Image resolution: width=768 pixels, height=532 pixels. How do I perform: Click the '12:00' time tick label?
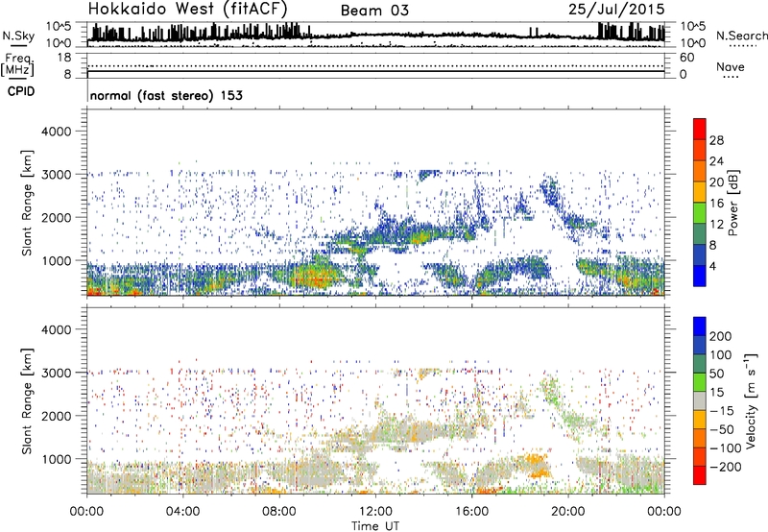pos(375,512)
